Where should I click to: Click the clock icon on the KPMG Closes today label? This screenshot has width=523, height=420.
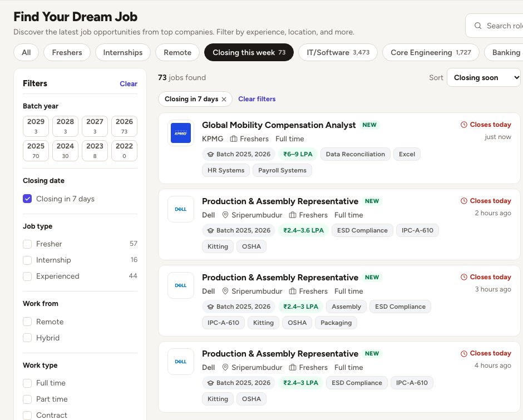(464, 125)
